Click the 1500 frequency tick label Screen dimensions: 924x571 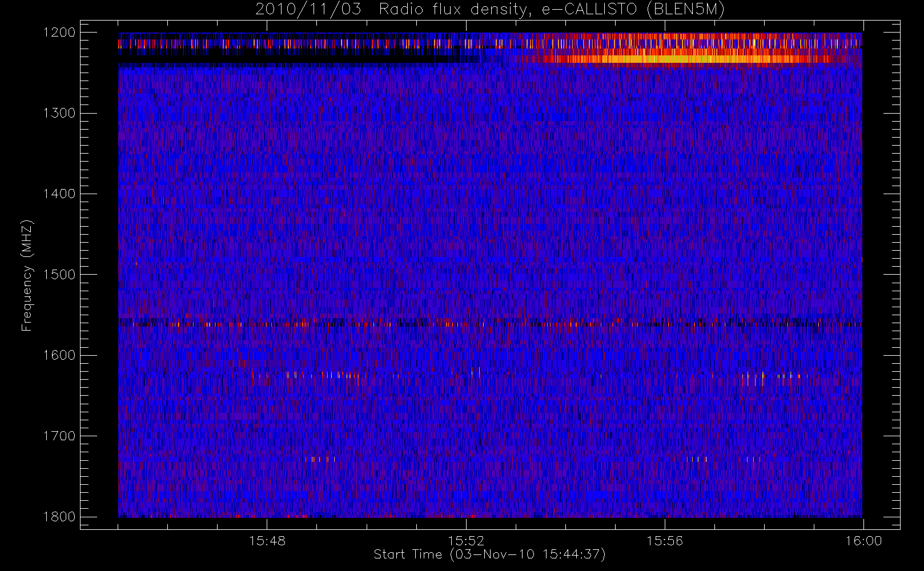click(x=59, y=275)
